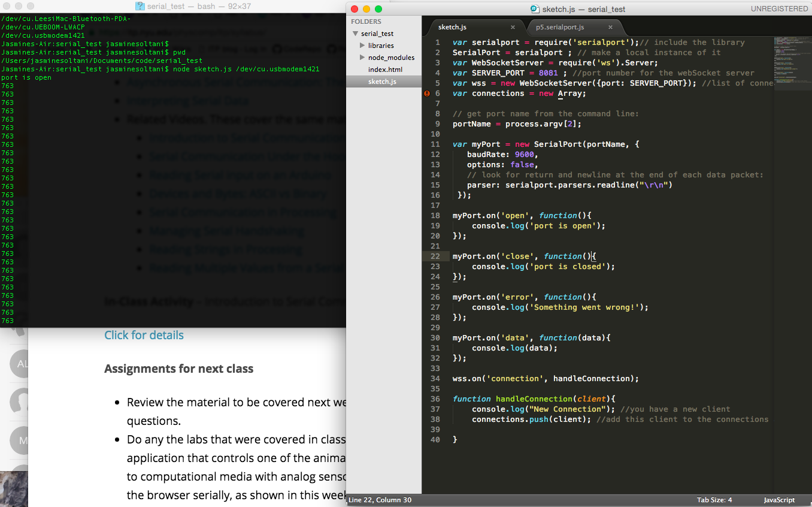Follow the "Click for details" link

tap(144, 335)
